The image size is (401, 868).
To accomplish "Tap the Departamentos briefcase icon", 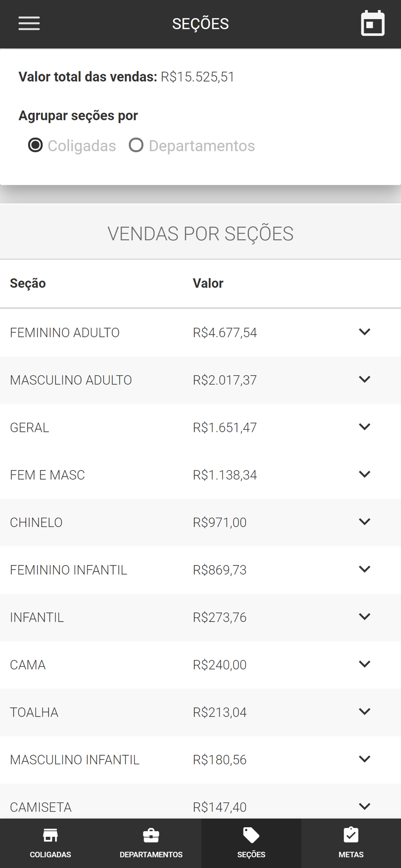I will (x=151, y=835).
